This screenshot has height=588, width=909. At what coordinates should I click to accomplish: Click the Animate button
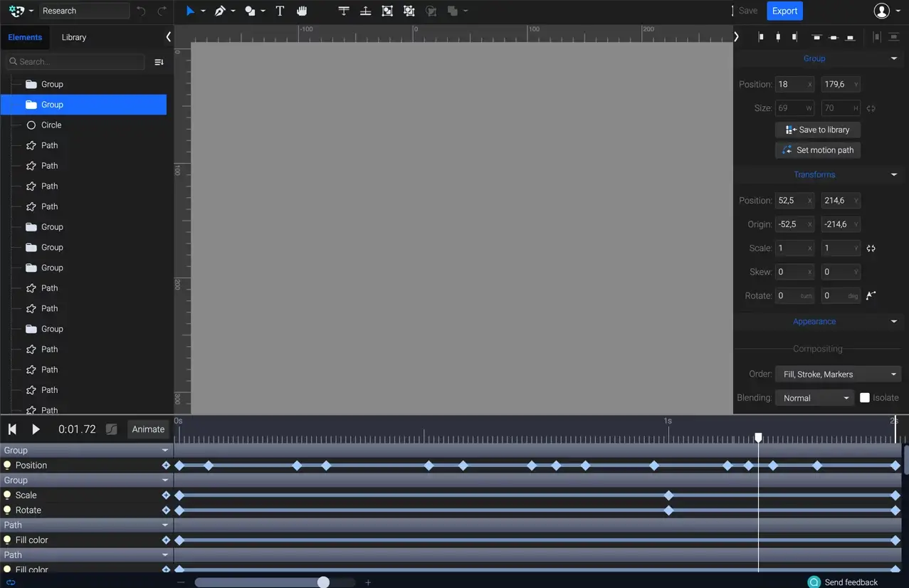point(148,429)
